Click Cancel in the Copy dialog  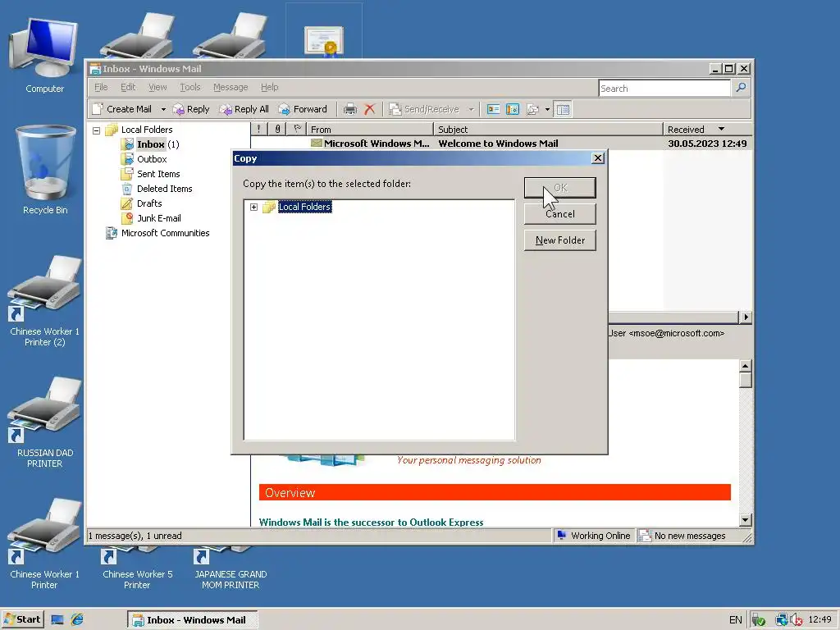point(559,214)
